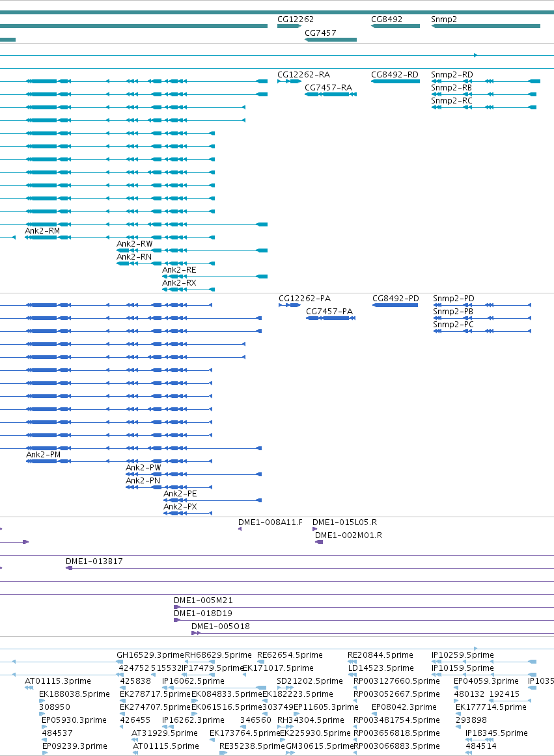The height and width of the screenshot is (756, 554).
Task: Open EST RH34304.5prime
Action: click(311, 720)
